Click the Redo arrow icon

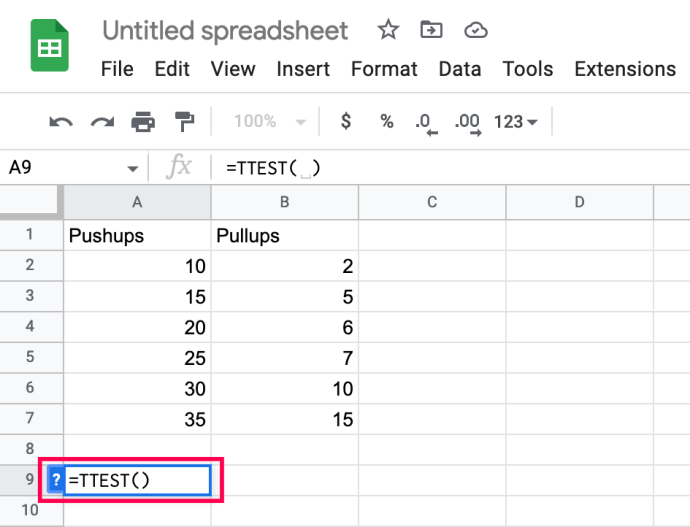(x=102, y=122)
